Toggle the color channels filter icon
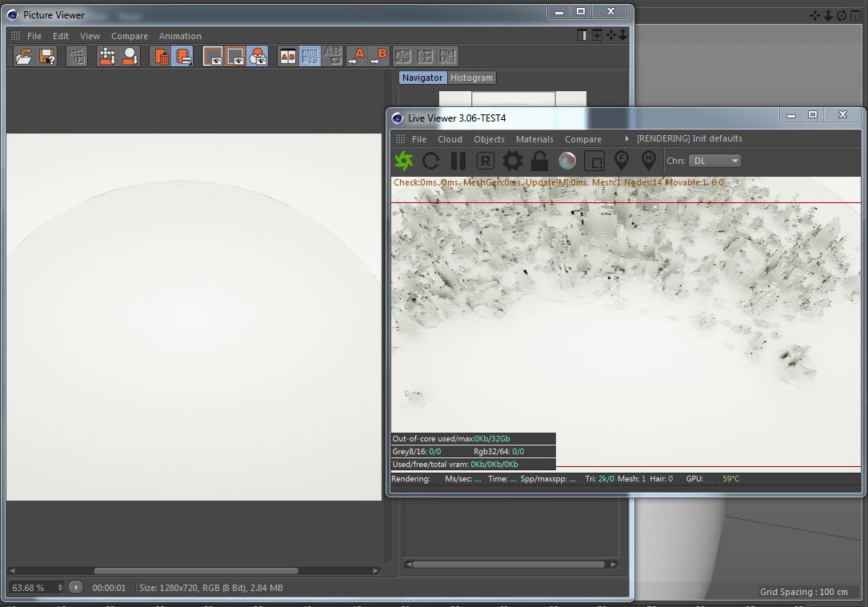The height and width of the screenshot is (607, 868). pyautogui.click(x=258, y=56)
